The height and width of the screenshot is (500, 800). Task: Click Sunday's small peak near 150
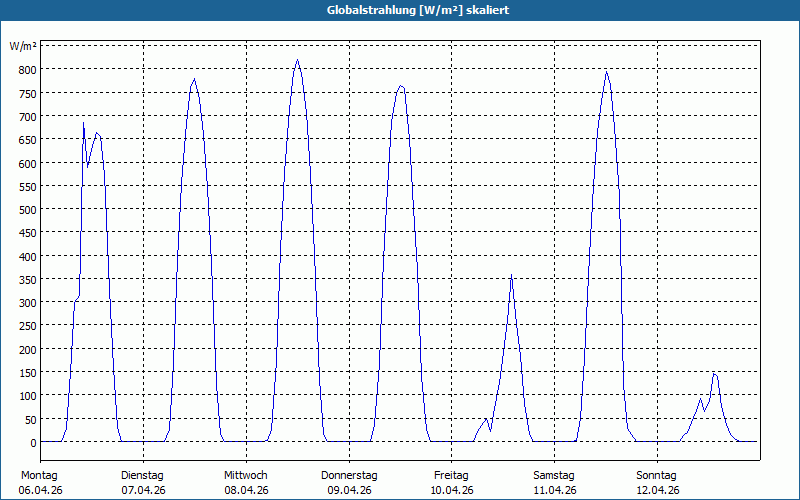pos(715,375)
